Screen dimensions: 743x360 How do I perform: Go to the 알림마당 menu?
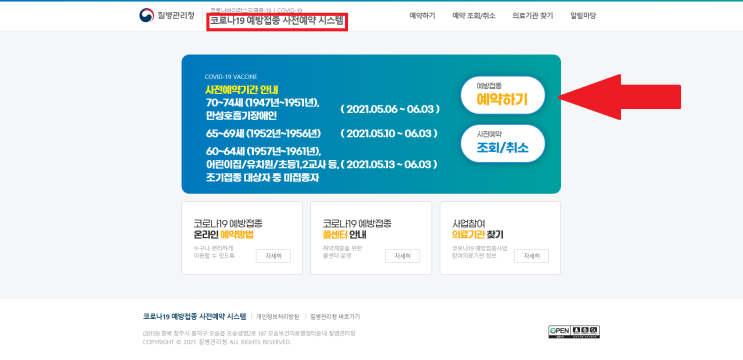[x=583, y=16]
